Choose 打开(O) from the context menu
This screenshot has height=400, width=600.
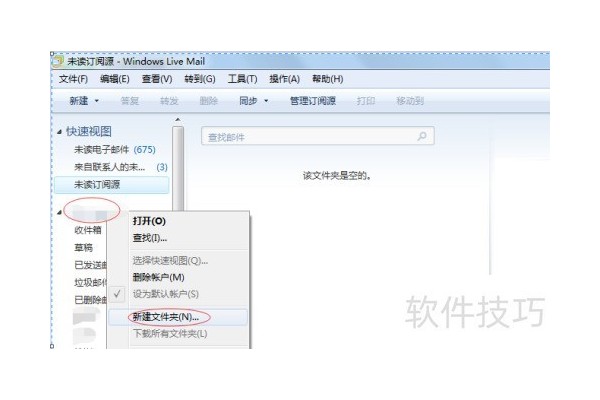[149, 221]
